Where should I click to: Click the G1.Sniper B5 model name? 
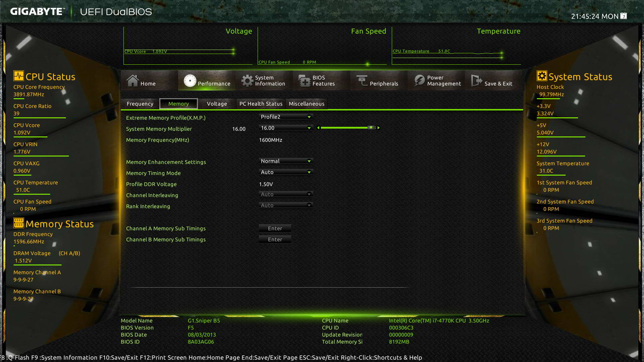pyautogui.click(x=204, y=320)
